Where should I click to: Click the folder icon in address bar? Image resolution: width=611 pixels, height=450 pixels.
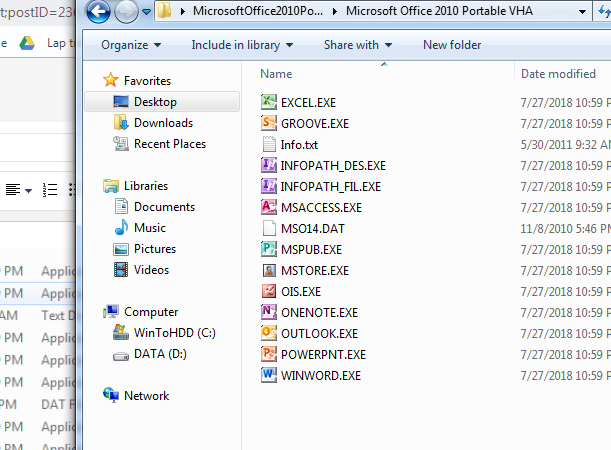coord(165,11)
